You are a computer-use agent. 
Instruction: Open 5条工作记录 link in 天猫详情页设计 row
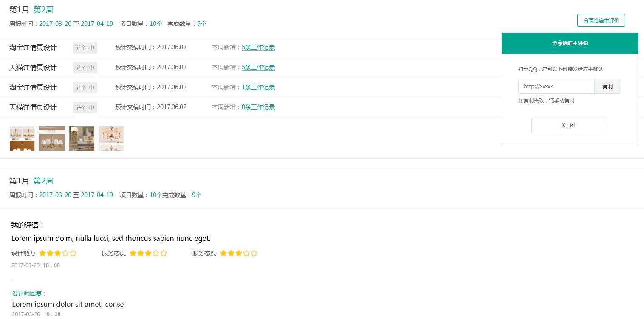(x=258, y=67)
